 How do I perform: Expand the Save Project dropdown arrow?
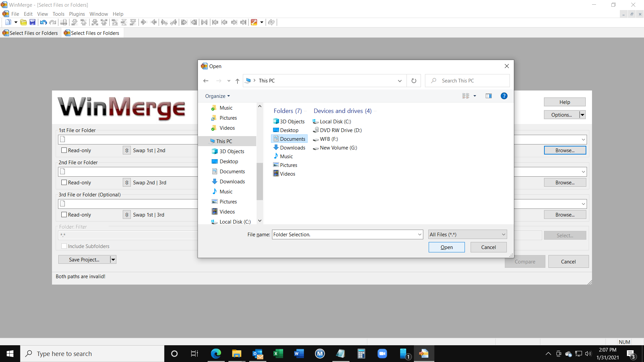click(113, 259)
